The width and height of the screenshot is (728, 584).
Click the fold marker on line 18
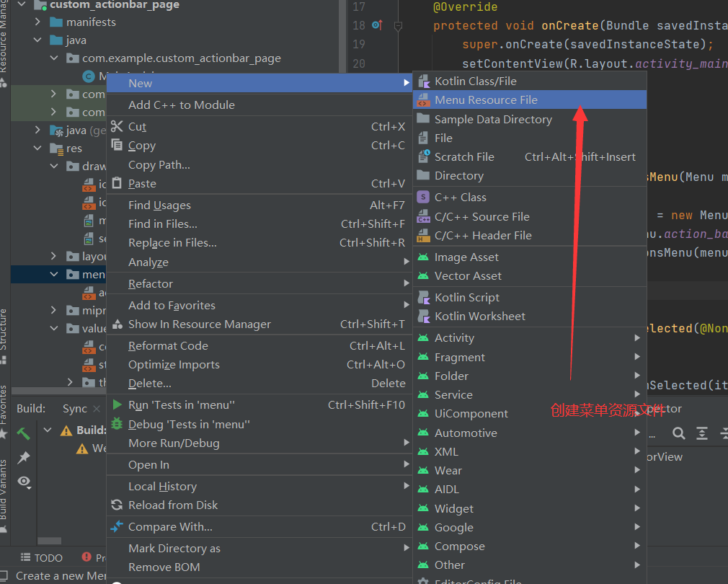398,26
